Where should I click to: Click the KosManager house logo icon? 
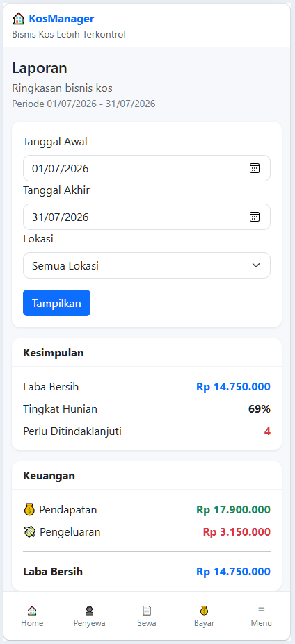pyautogui.click(x=19, y=19)
